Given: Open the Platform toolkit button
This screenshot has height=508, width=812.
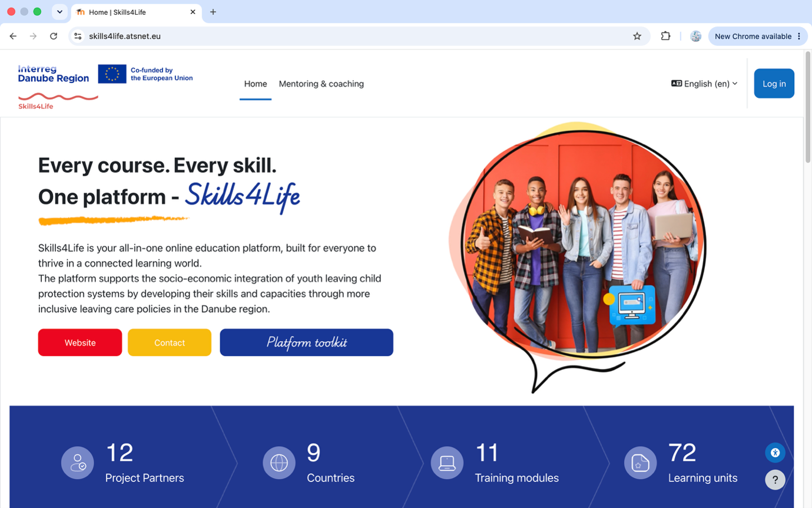Looking at the screenshot, I should click(307, 342).
